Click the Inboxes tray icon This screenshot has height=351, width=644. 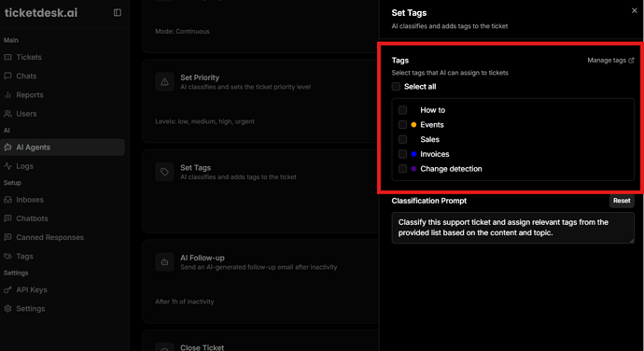[x=7, y=200]
